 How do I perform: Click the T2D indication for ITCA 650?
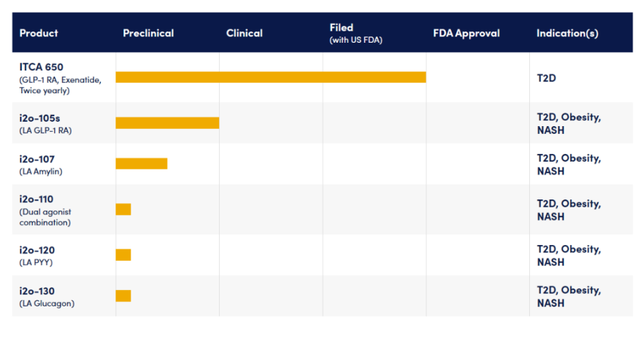coord(546,78)
